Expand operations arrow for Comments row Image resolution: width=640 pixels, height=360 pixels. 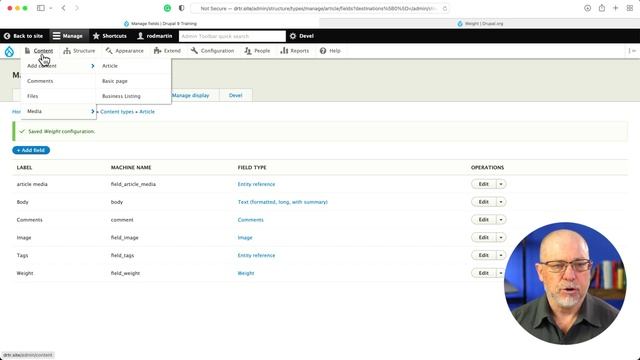[x=501, y=220]
